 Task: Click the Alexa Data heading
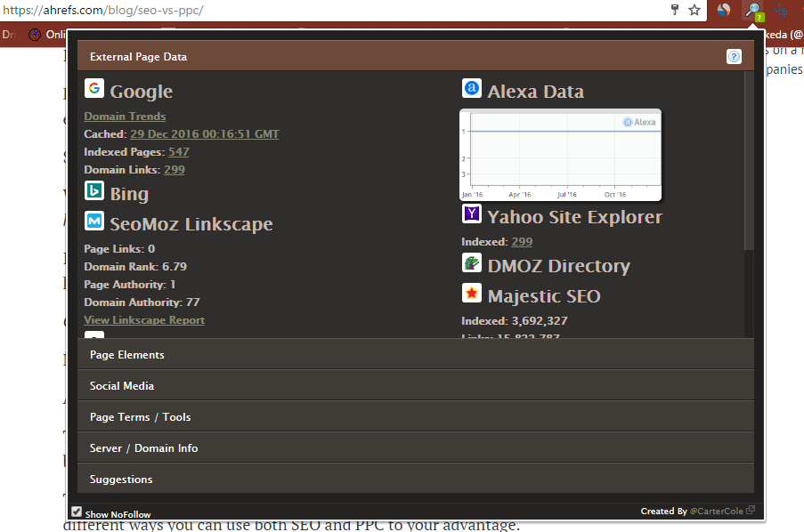point(535,92)
